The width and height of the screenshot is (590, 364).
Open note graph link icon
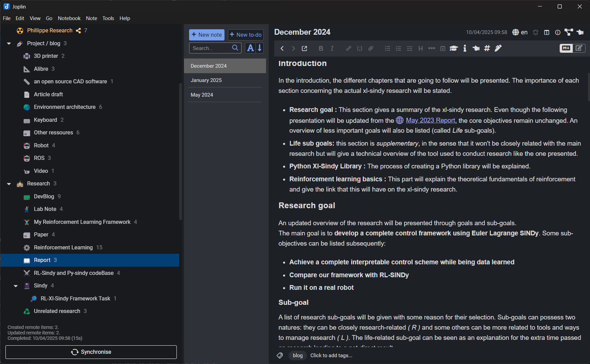tap(569, 32)
